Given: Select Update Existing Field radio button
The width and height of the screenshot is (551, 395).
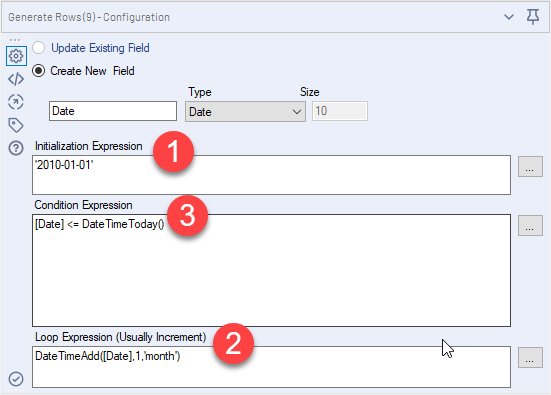Looking at the screenshot, I should (39, 48).
